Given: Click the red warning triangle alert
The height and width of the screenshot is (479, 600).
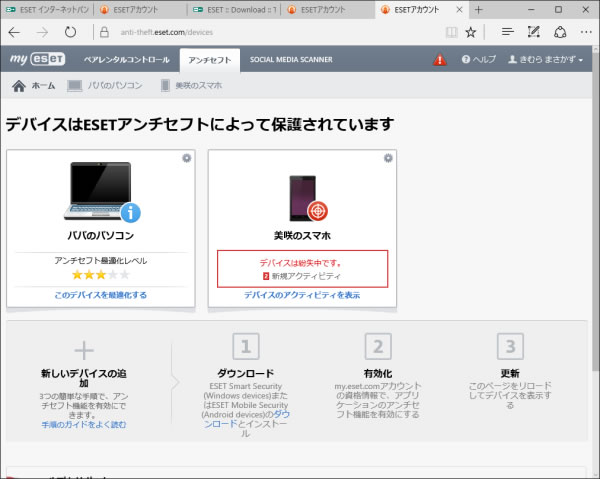Looking at the screenshot, I should click(440, 59).
